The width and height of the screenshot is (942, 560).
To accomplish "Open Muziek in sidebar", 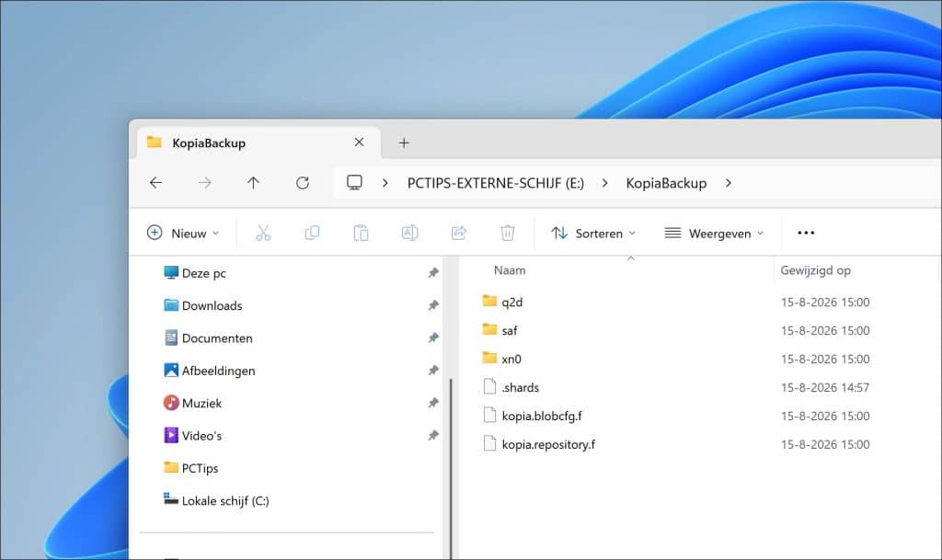I will point(201,403).
